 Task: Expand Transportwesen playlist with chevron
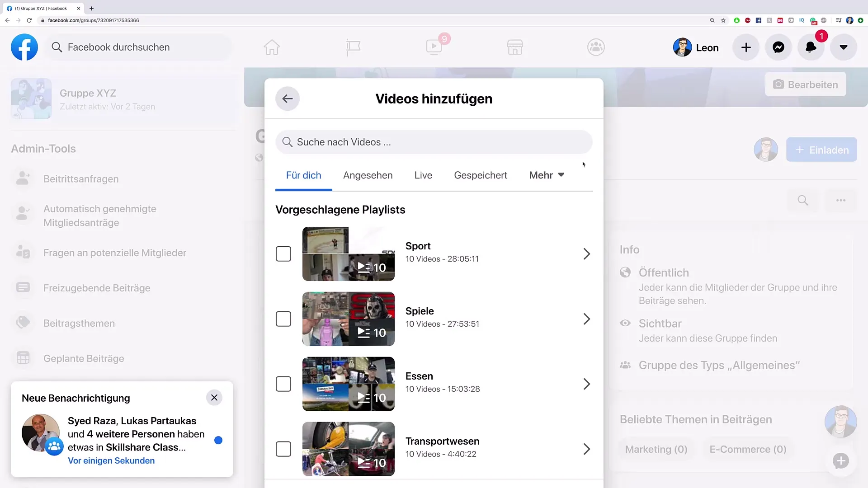[586, 449]
